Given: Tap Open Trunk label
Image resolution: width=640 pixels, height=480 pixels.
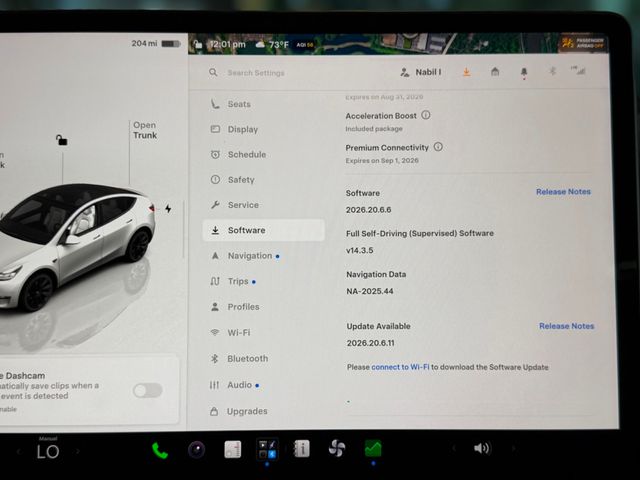Looking at the screenshot, I should pos(145,130).
